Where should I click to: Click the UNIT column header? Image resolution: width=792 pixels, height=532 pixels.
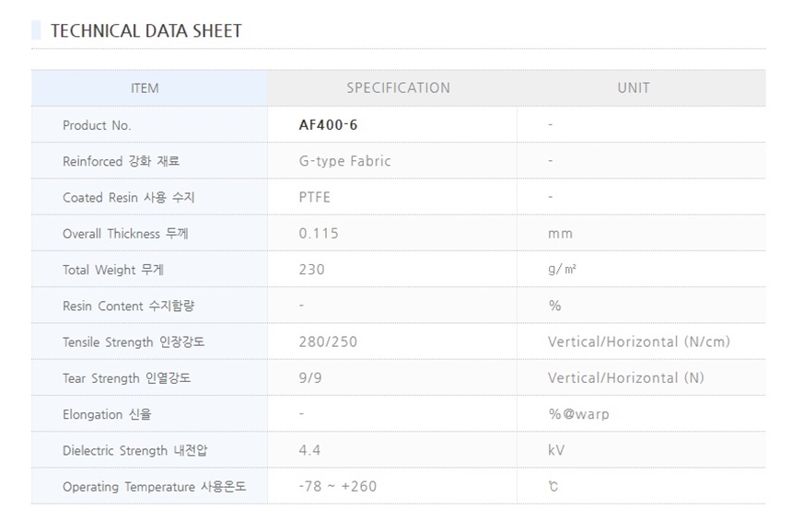[x=633, y=88]
